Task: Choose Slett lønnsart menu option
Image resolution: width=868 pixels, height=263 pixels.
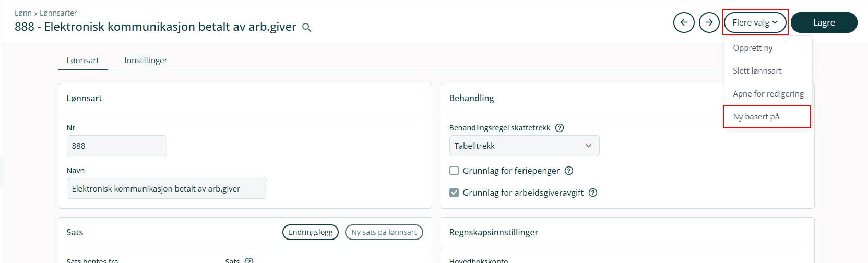Action: click(x=757, y=71)
